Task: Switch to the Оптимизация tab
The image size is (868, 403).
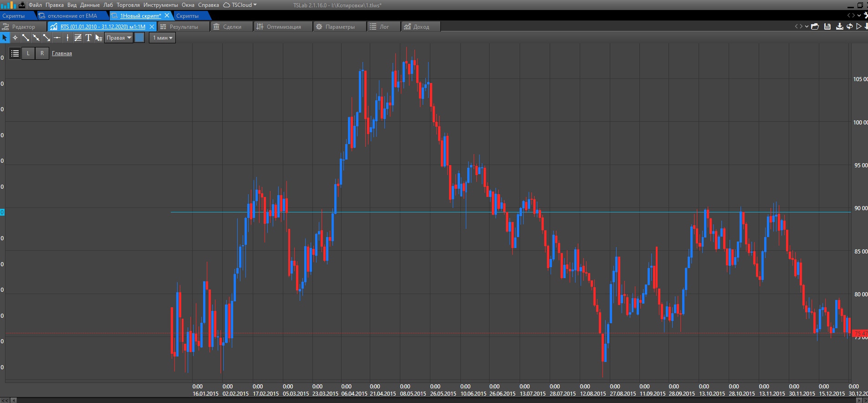Action: pos(283,27)
